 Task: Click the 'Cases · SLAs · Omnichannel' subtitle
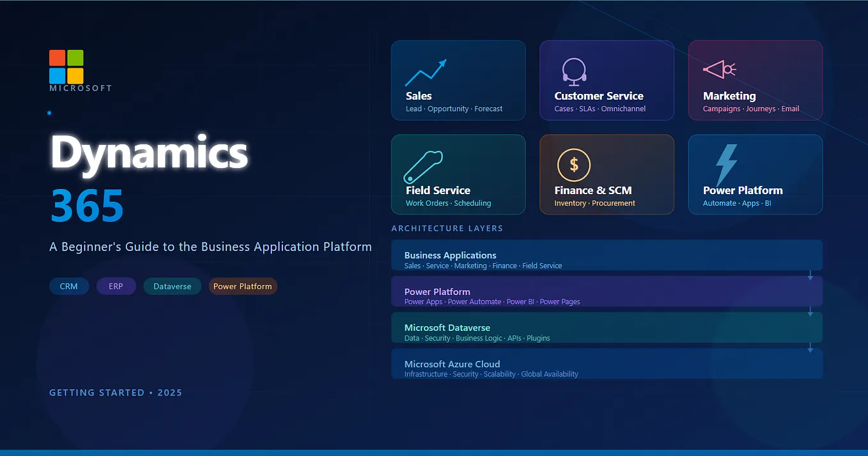600,109
